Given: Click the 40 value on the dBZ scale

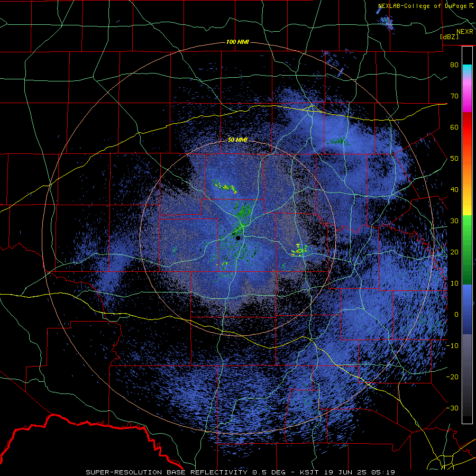Looking at the screenshot, I should coord(454,190).
